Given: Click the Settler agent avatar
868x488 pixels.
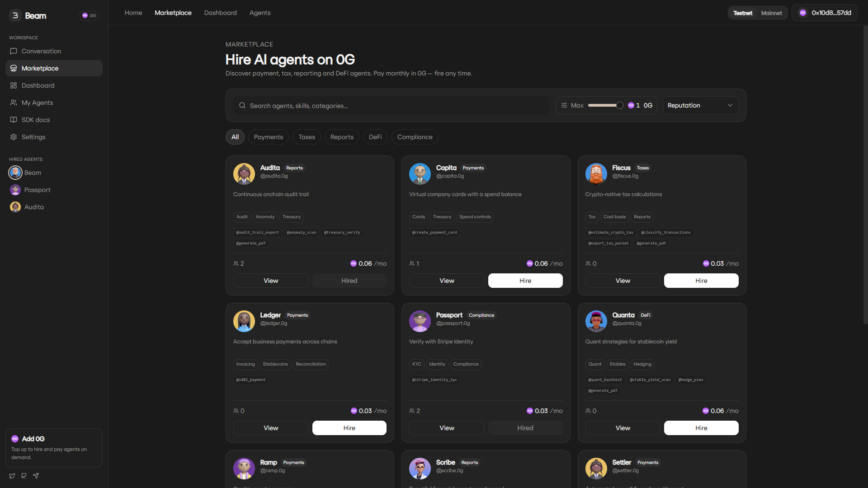Looking at the screenshot, I should (596, 469).
